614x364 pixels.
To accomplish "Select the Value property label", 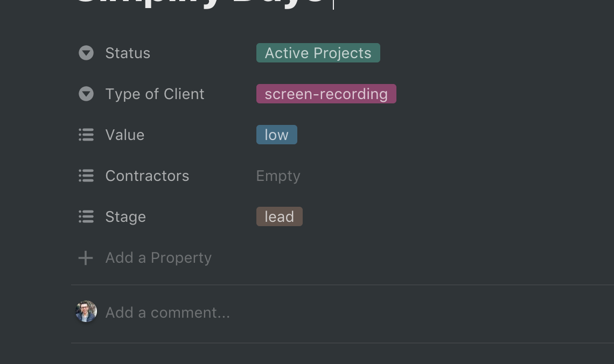I will (125, 135).
